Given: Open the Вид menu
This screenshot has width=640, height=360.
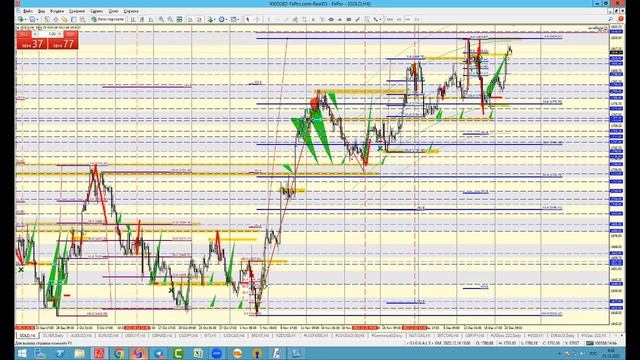Looking at the screenshot, I should click(42, 11).
